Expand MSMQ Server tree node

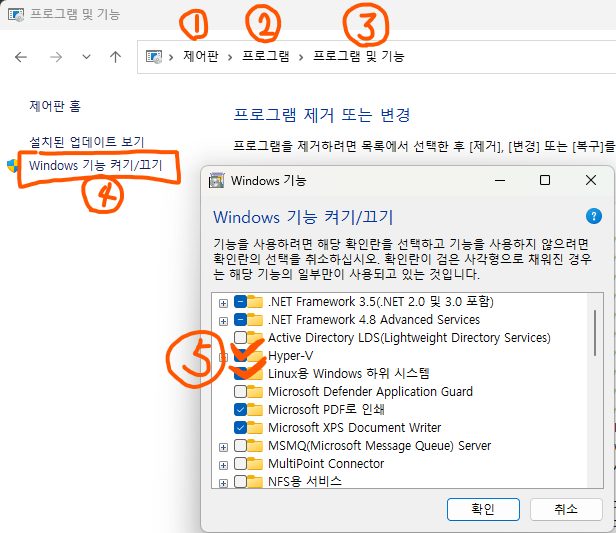click(x=223, y=447)
